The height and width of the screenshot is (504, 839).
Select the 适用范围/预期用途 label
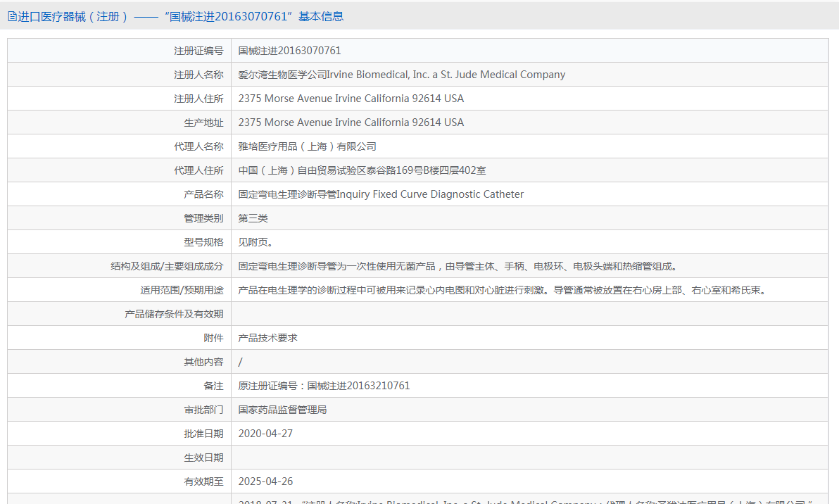[182, 291]
